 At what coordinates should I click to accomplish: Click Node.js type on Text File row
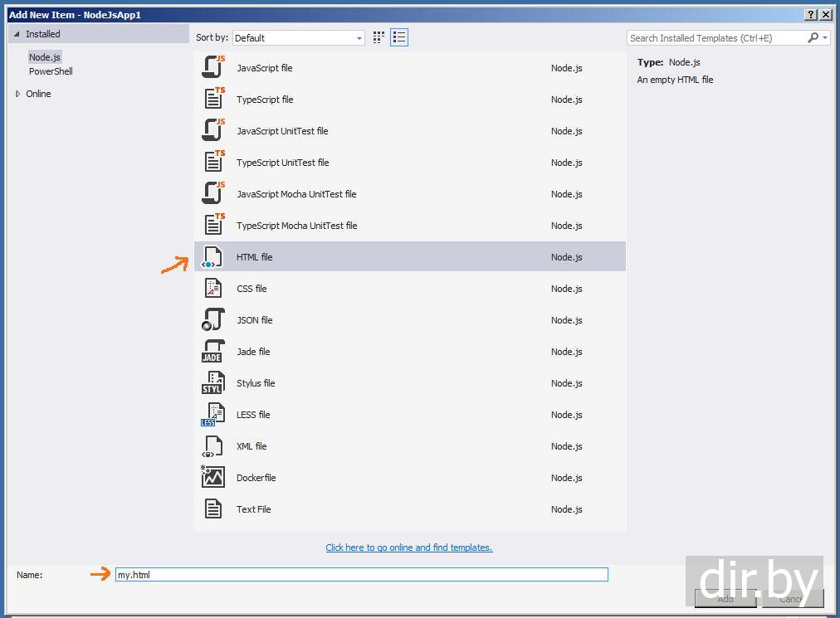pos(566,509)
